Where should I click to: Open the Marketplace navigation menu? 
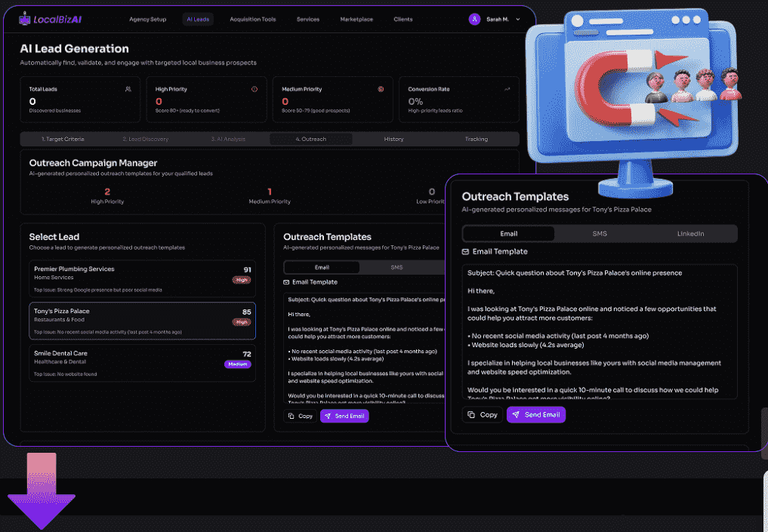pyautogui.click(x=356, y=19)
